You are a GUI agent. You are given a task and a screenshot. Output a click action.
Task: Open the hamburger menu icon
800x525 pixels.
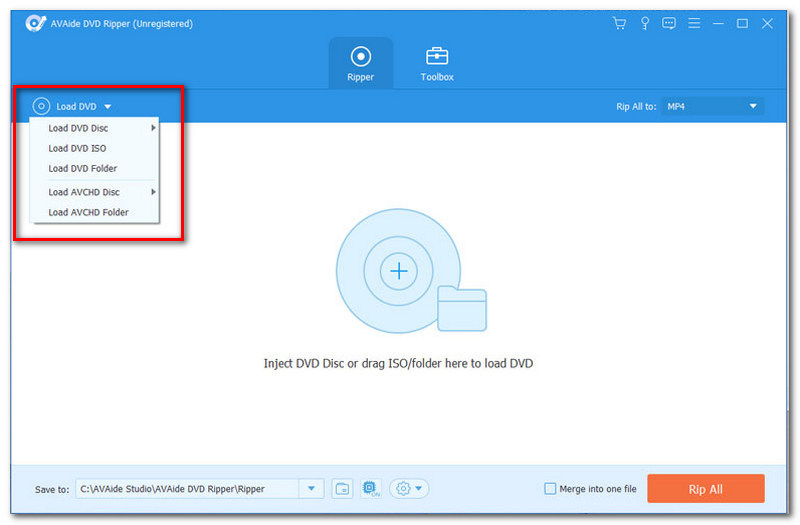pos(694,23)
